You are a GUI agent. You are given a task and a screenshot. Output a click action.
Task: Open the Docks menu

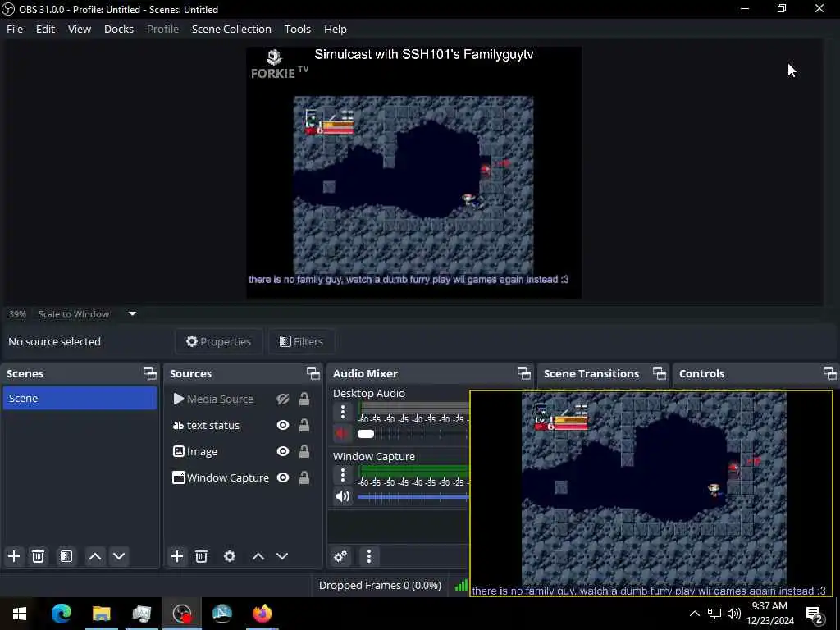[x=118, y=29]
